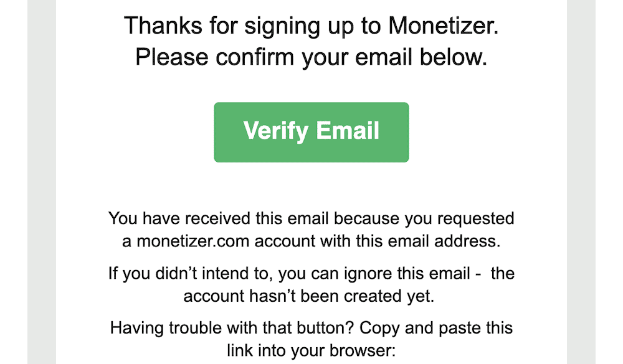Image resolution: width=623 pixels, height=364 pixels.
Task: Click the 'If you didn't intend to' paragraph
Action: point(311,274)
